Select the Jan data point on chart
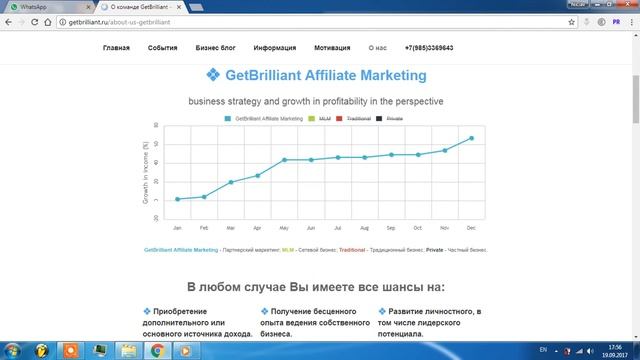Screen dimensions: 640x360 178,199
